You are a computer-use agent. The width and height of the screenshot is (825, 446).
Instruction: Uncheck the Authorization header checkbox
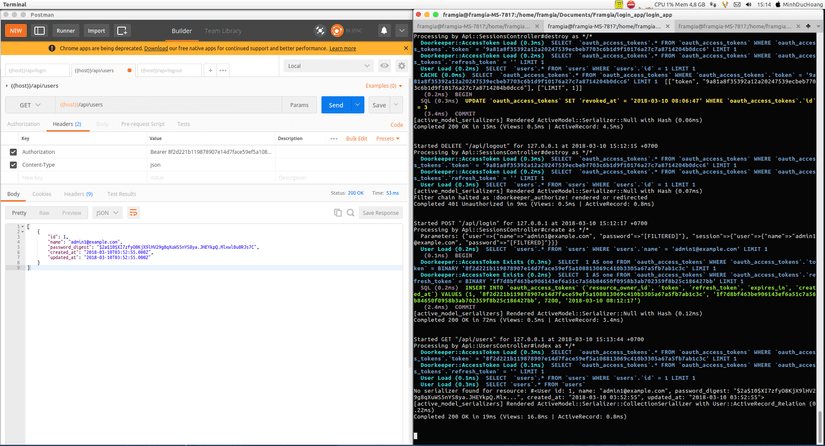[13, 152]
